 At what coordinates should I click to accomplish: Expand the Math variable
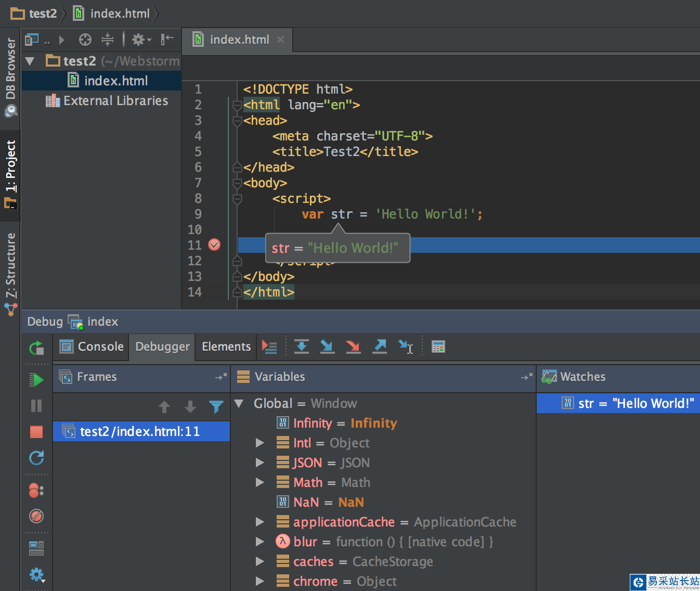point(260,482)
